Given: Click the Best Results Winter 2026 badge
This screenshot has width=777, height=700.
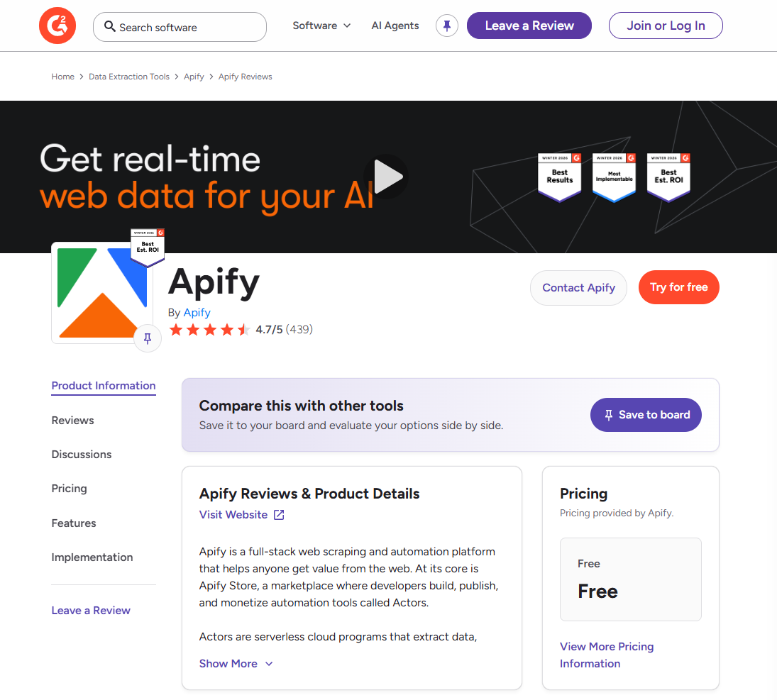Looking at the screenshot, I should click(x=559, y=176).
